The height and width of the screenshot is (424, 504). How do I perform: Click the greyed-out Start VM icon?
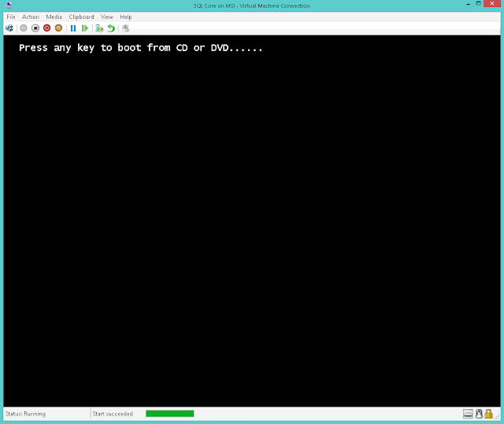pos(24,28)
